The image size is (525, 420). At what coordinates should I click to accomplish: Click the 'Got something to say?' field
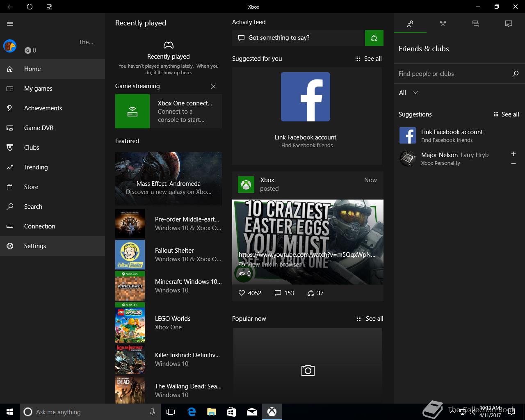tap(298, 38)
